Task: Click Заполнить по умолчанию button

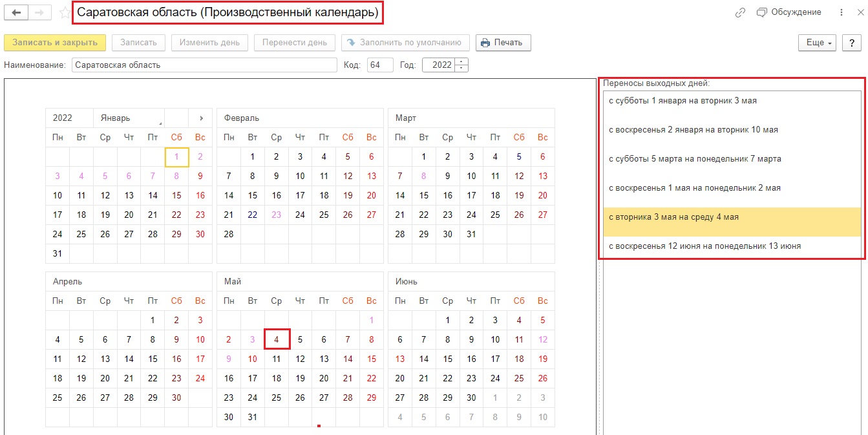Action: [405, 43]
